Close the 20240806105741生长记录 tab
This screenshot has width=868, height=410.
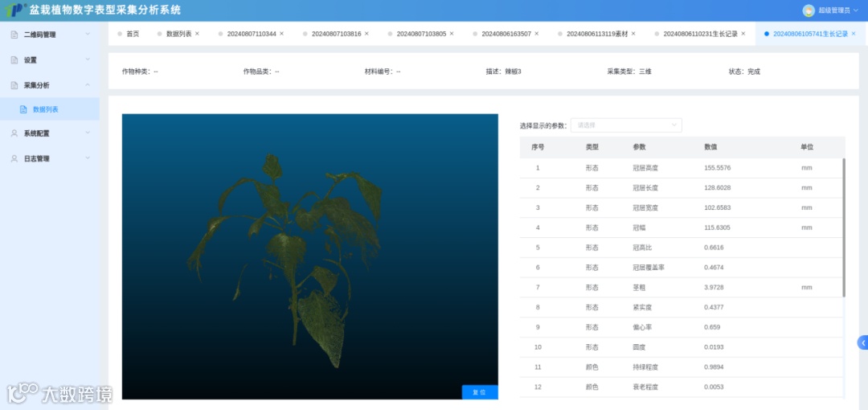(x=853, y=34)
